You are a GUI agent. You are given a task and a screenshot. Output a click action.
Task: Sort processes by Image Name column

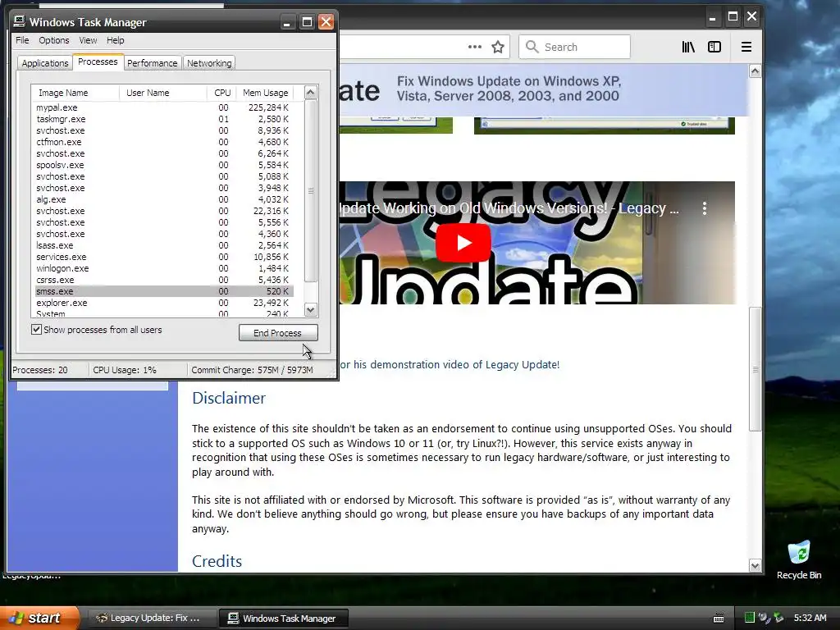click(75, 93)
